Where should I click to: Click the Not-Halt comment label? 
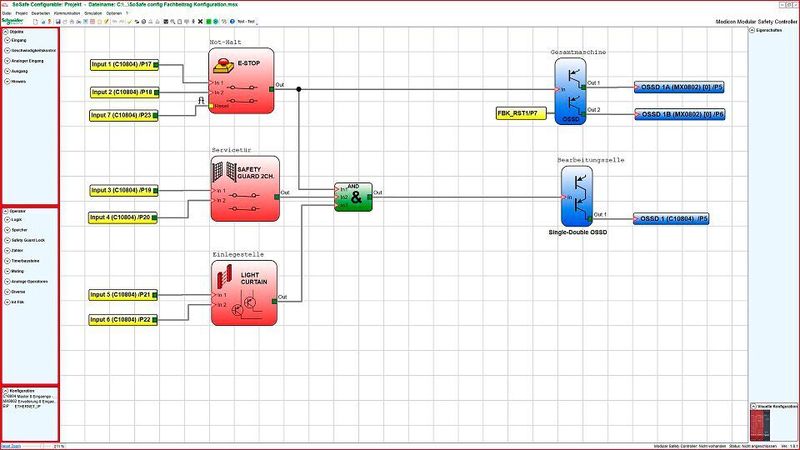(225, 42)
